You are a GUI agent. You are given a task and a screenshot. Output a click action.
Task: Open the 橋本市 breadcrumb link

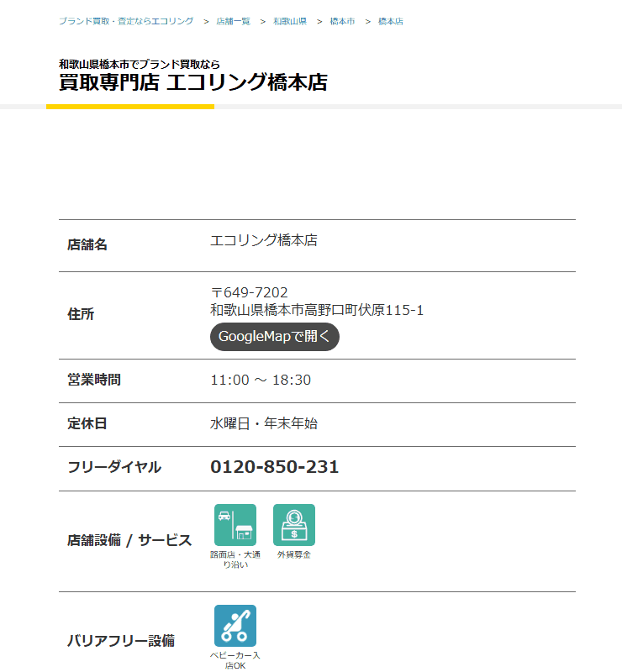click(342, 22)
